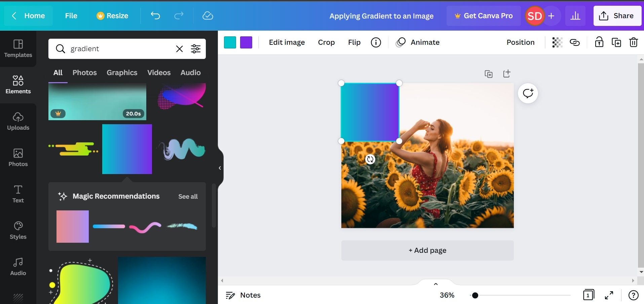This screenshot has height=304, width=644.
Task: Add the 20.0s teal gradient video thumbnail
Action: pos(97,102)
